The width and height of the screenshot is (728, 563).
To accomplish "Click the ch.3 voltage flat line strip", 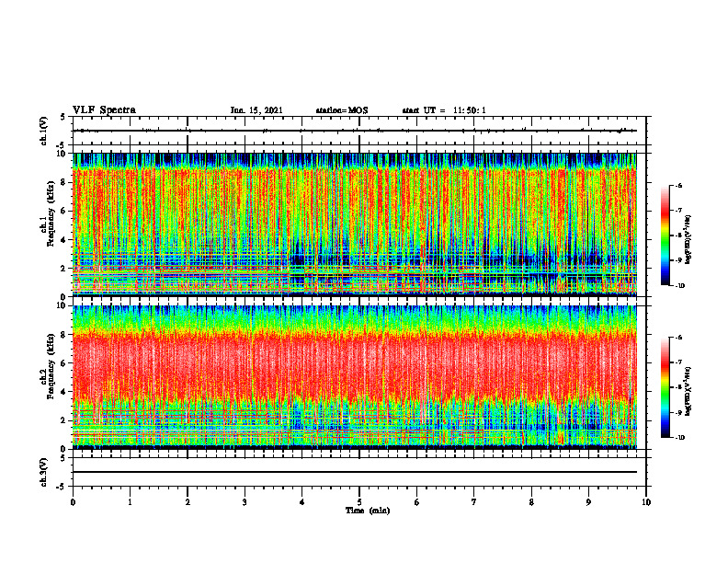I will pos(359,472).
